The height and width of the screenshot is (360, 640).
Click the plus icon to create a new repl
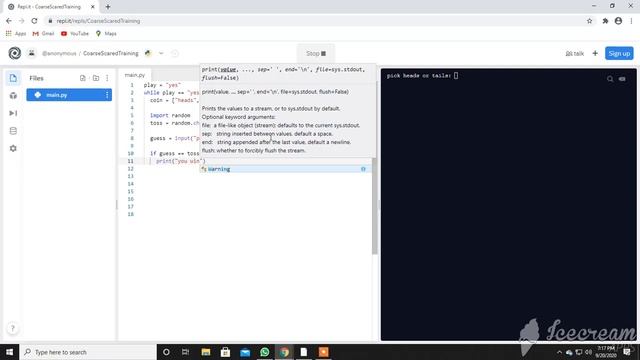pyautogui.click(x=595, y=53)
